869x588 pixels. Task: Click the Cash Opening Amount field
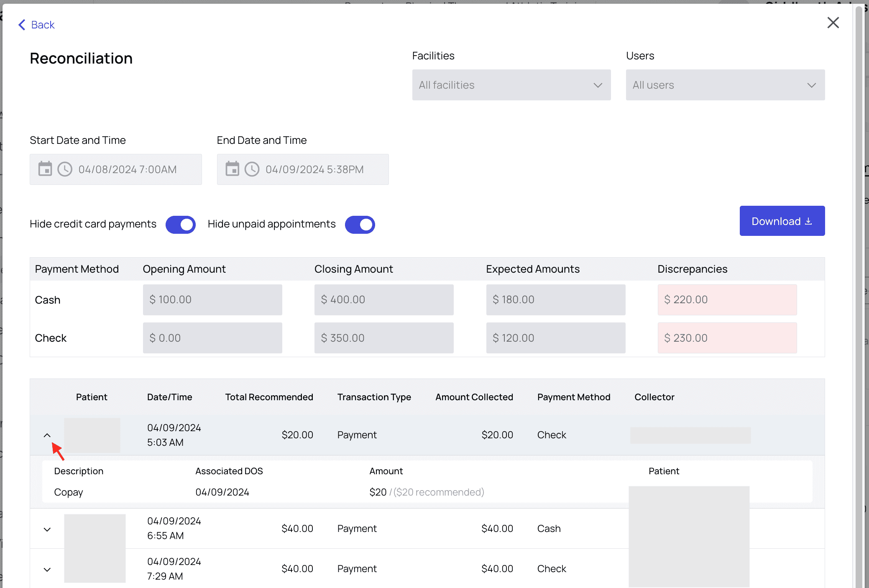(212, 299)
